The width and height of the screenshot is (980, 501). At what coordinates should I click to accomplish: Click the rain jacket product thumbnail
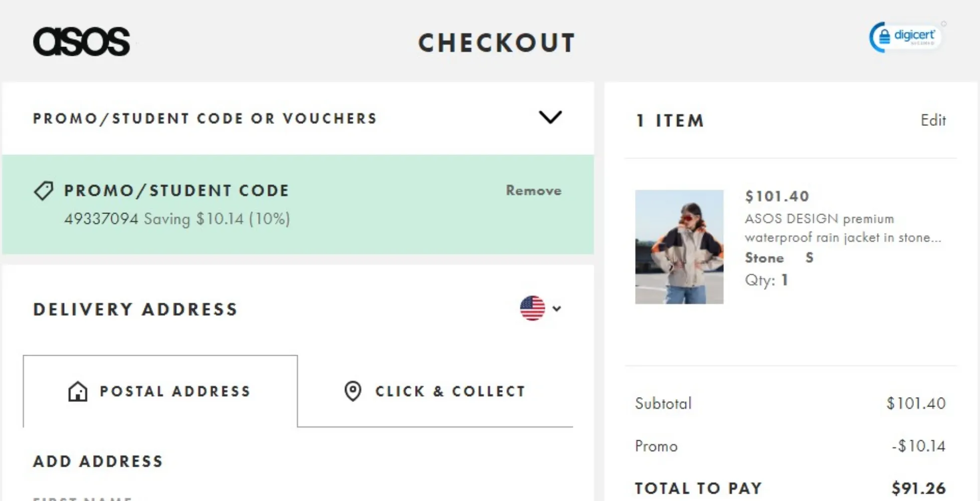tap(679, 246)
